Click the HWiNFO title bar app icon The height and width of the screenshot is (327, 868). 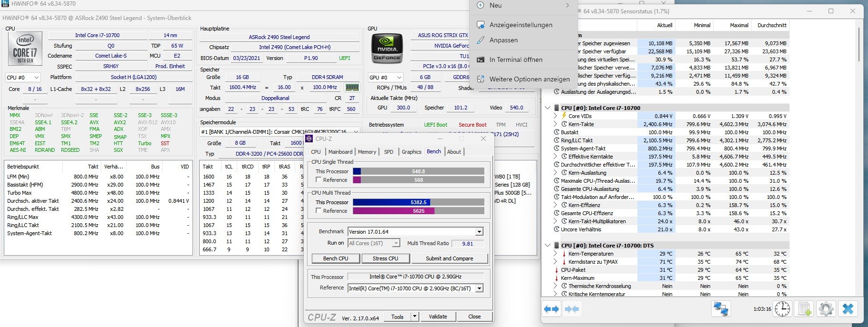5,3
